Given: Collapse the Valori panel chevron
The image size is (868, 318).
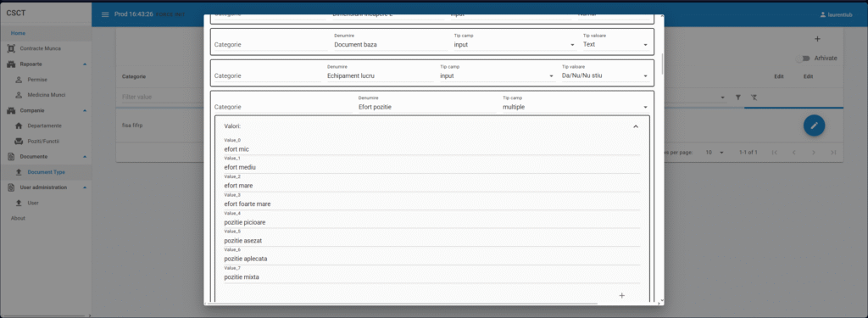Looking at the screenshot, I should [x=636, y=126].
